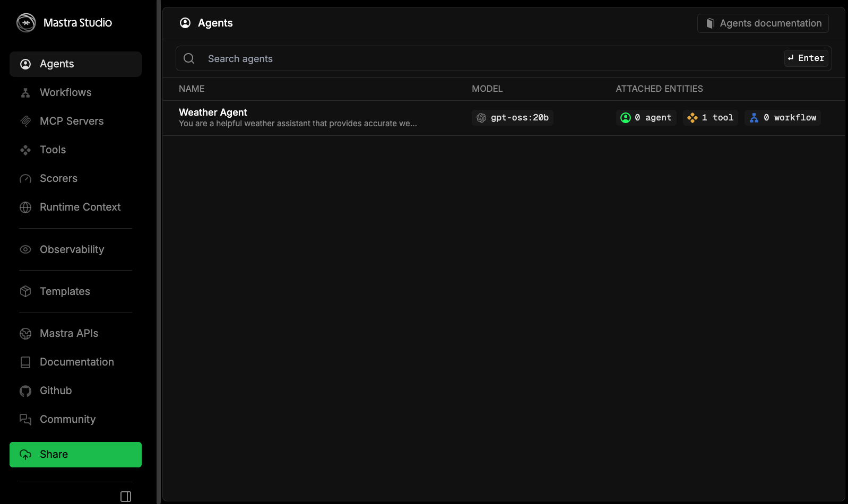The width and height of the screenshot is (848, 504).
Task: Click the Agents page heading text
Action: (215, 23)
